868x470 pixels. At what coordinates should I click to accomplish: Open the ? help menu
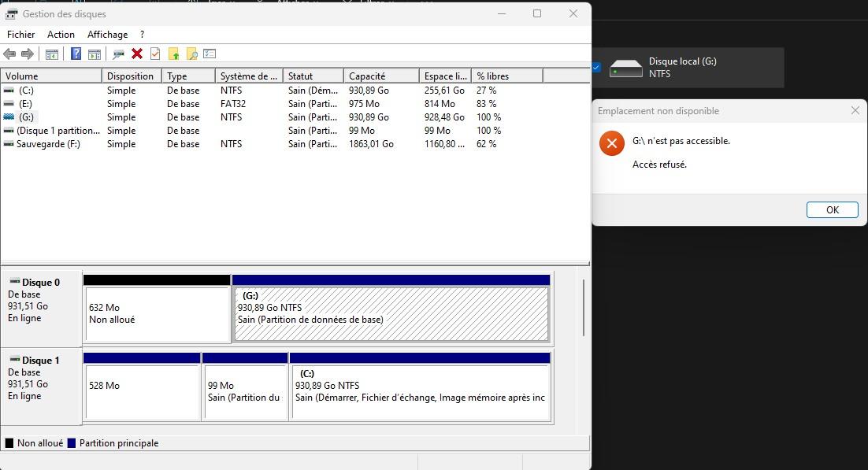(x=143, y=35)
